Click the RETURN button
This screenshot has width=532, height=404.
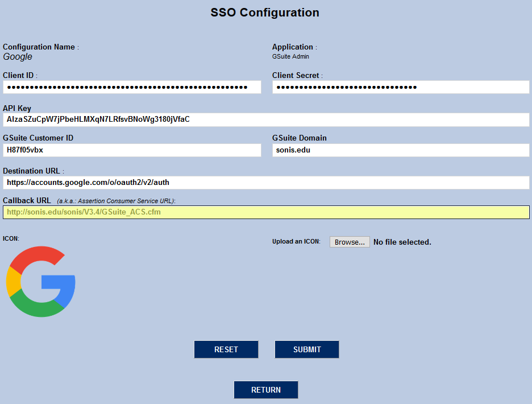(x=265, y=389)
